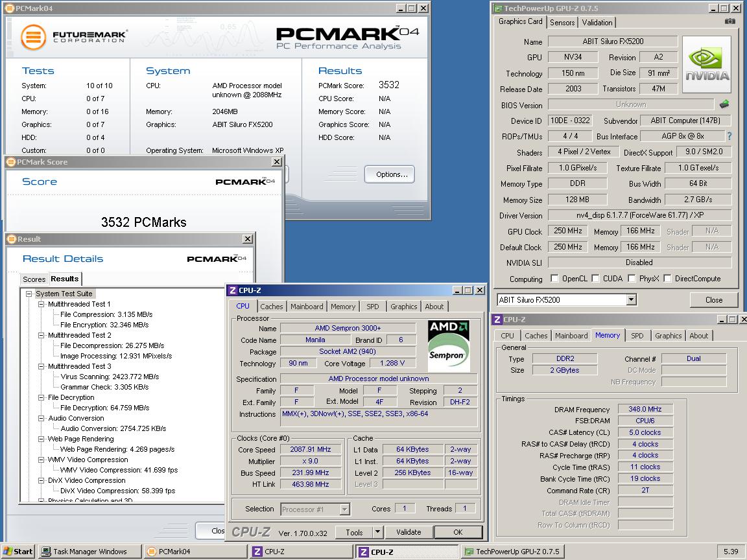Viewport: 747px width, 560px height.
Task: Click the Futuremark orange logo in PCMark04
Action: pos(33,37)
